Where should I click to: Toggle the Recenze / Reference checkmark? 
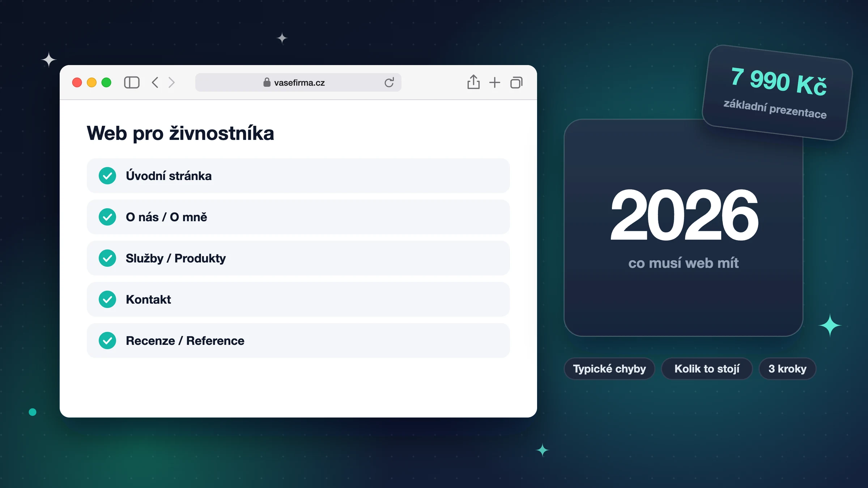[x=107, y=341]
